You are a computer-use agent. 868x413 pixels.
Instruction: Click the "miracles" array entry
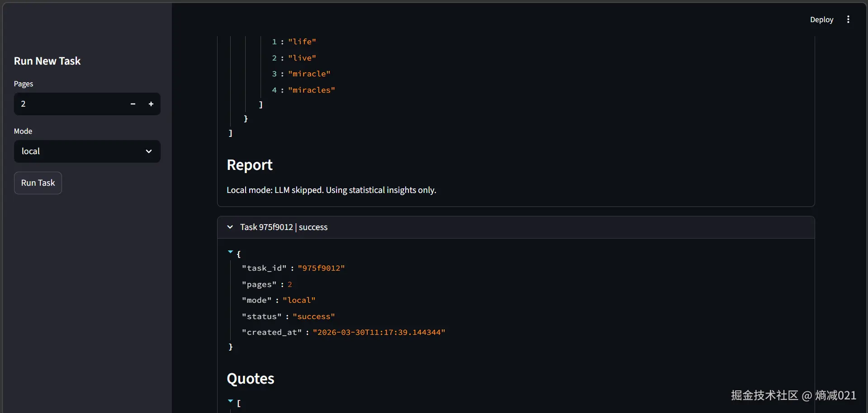pyautogui.click(x=311, y=90)
